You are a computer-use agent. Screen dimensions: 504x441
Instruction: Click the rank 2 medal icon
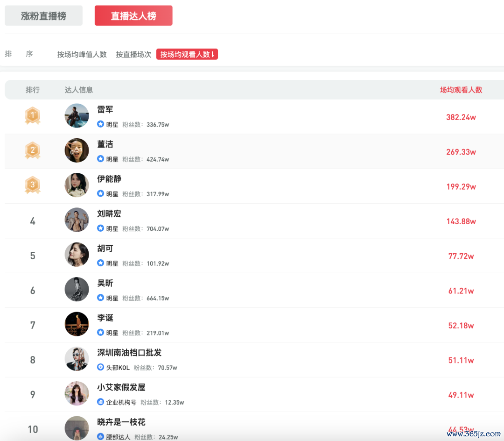[33, 150]
